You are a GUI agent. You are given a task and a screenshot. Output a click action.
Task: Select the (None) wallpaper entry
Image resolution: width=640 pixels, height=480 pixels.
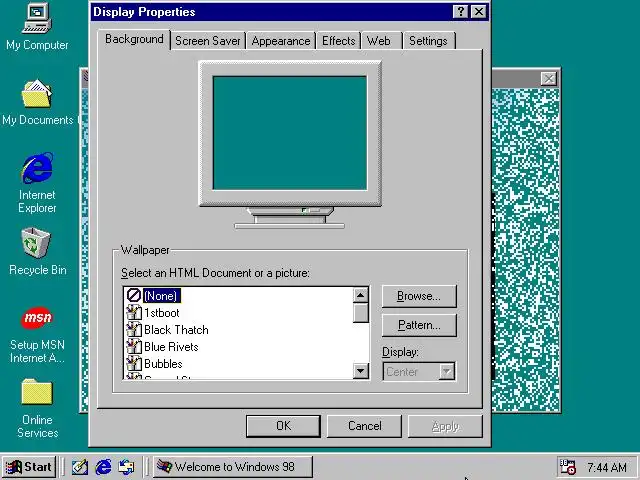point(161,296)
